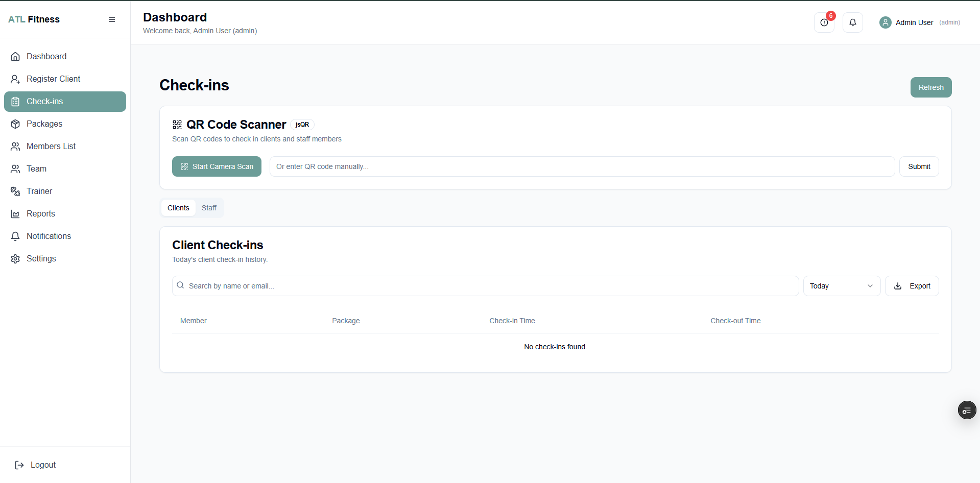
Task: Click the Team users icon
Action: pyautogui.click(x=15, y=169)
